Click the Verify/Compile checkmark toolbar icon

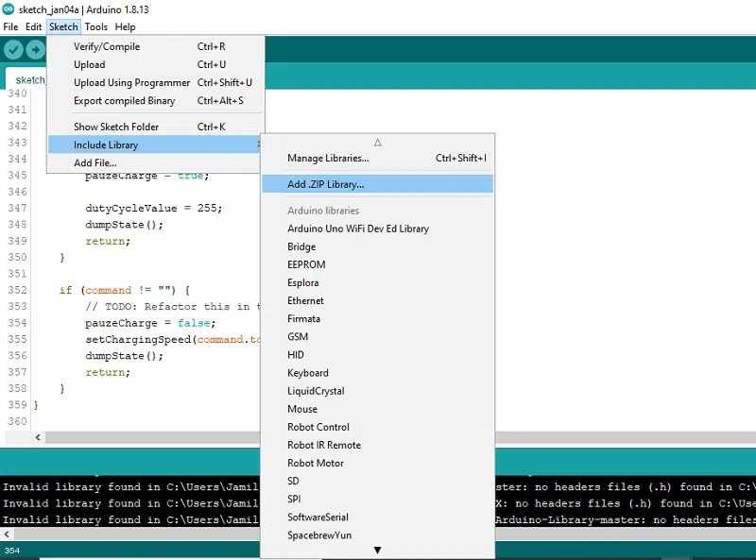click(13, 50)
